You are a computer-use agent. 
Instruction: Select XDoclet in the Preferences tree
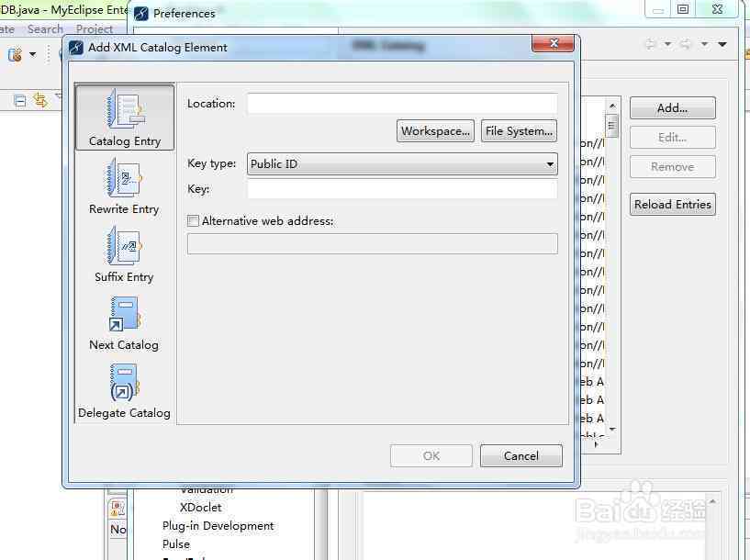[x=200, y=508]
